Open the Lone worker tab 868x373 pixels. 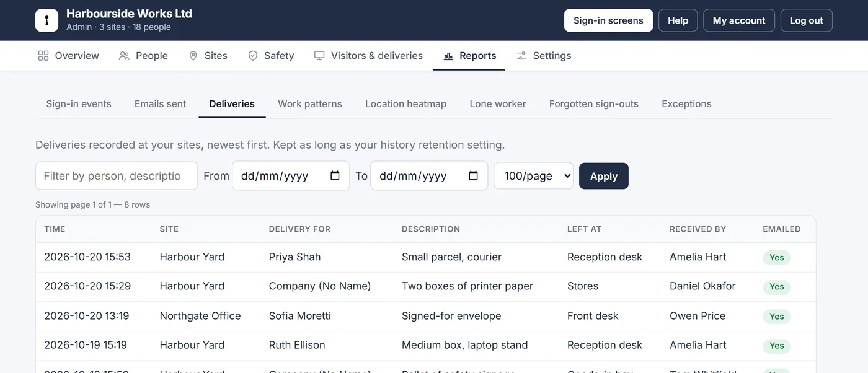(498, 104)
